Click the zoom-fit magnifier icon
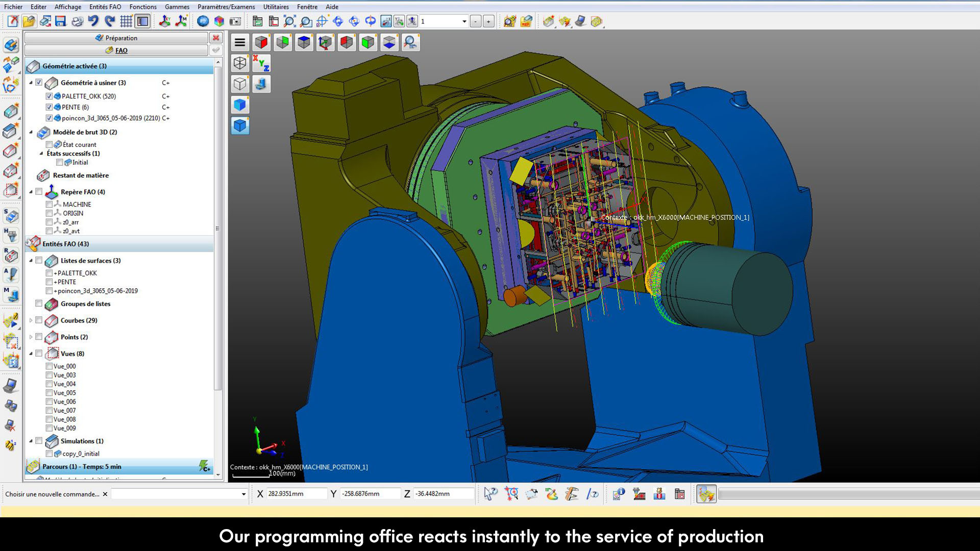980x551 pixels. 289,21
